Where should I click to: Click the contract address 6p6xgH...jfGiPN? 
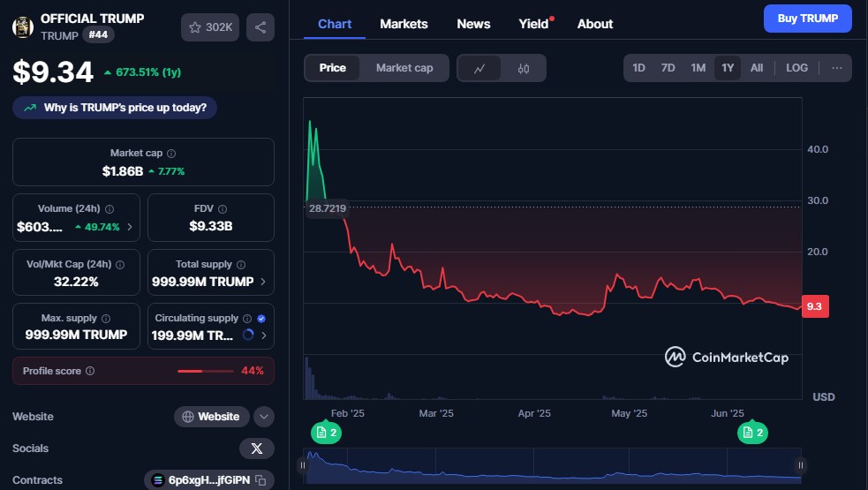coord(209,480)
